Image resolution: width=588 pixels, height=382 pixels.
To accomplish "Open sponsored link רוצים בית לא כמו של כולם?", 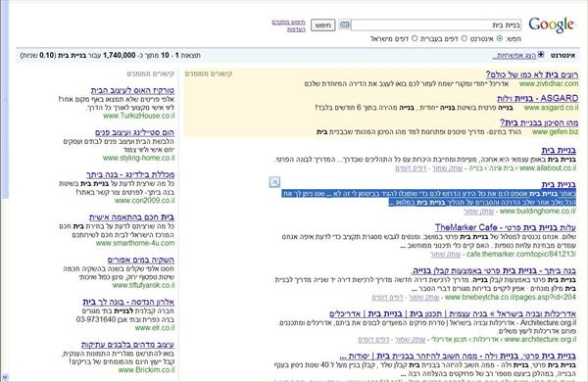I will click(532, 74).
